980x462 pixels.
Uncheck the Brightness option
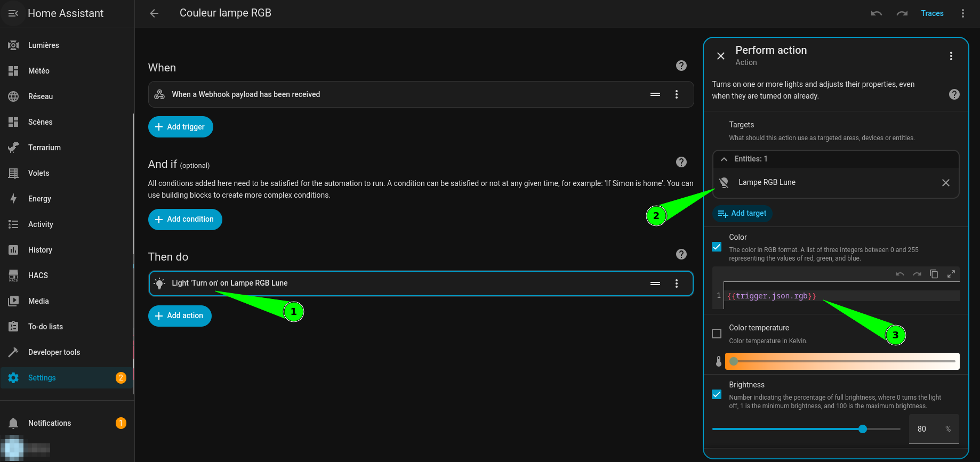click(717, 394)
